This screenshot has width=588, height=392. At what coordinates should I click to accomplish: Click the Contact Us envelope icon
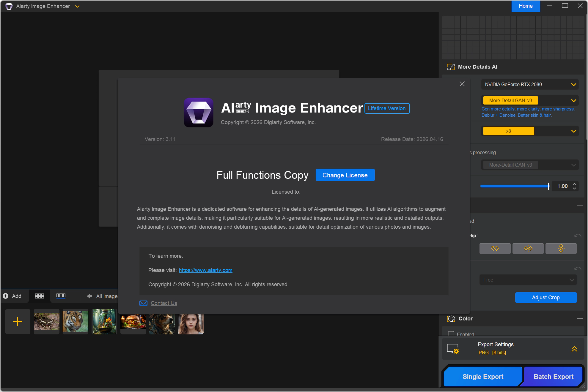143,303
